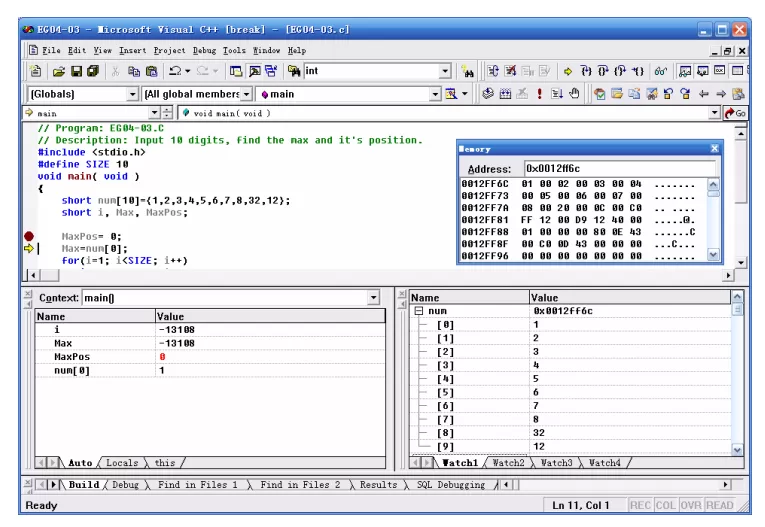
Task: Click the QuickWatch glasses icon
Action: pyautogui.click(x=661, y=72)
